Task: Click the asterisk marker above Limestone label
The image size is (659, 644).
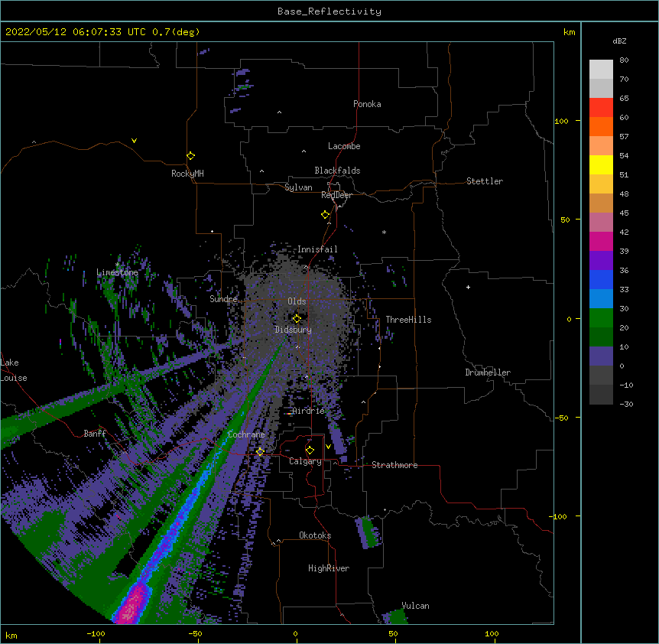Action: (x=118, y=265)
